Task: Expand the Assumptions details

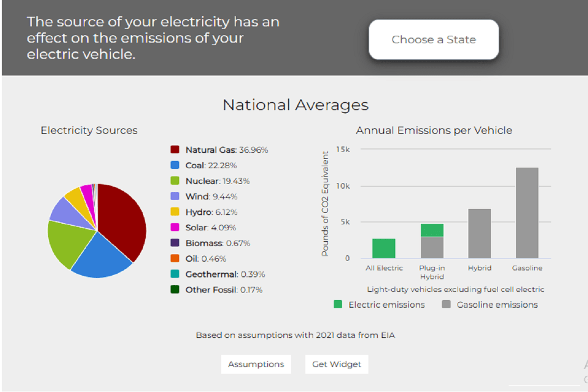Action: 256,364
